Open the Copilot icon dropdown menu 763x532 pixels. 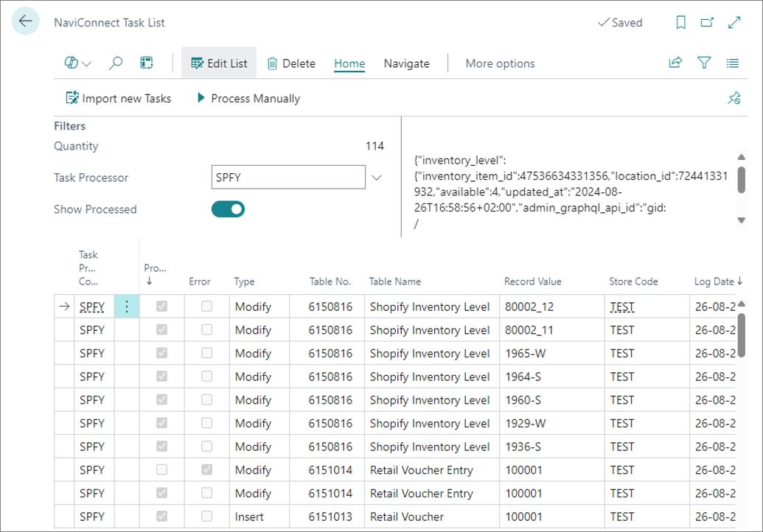pos(78,63)
